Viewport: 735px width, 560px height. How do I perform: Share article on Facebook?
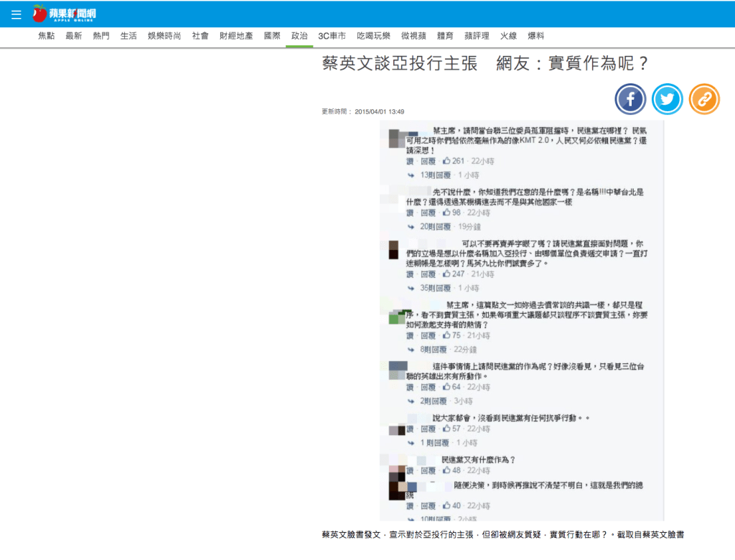click(630, 99)
